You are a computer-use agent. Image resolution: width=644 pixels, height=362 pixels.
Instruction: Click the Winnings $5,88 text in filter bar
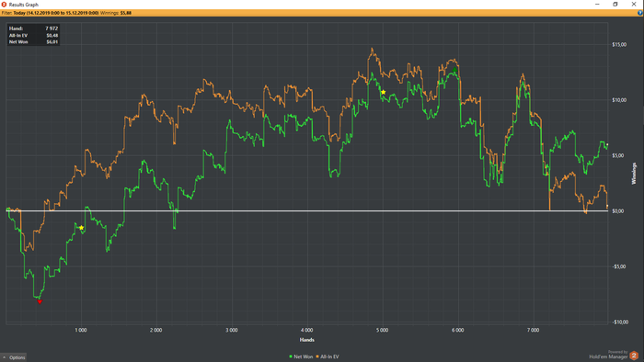tap(116, 13)
